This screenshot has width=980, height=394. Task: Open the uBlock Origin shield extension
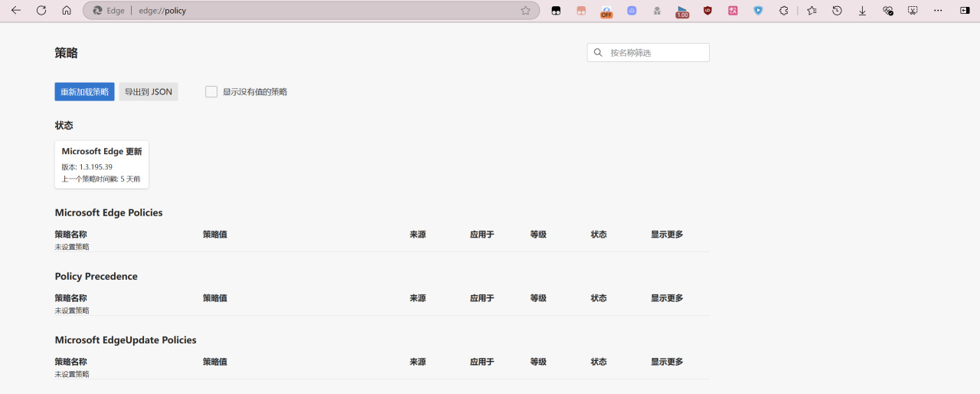[707, 11]
